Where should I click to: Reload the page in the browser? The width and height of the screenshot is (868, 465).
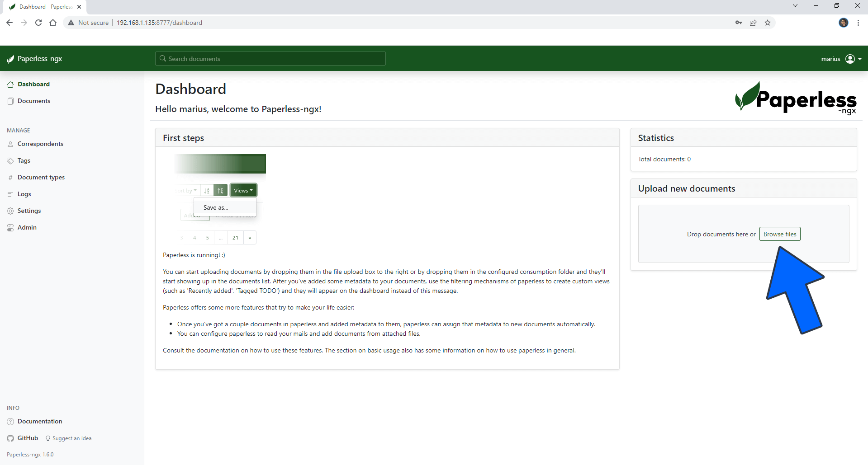click(38, 23)
